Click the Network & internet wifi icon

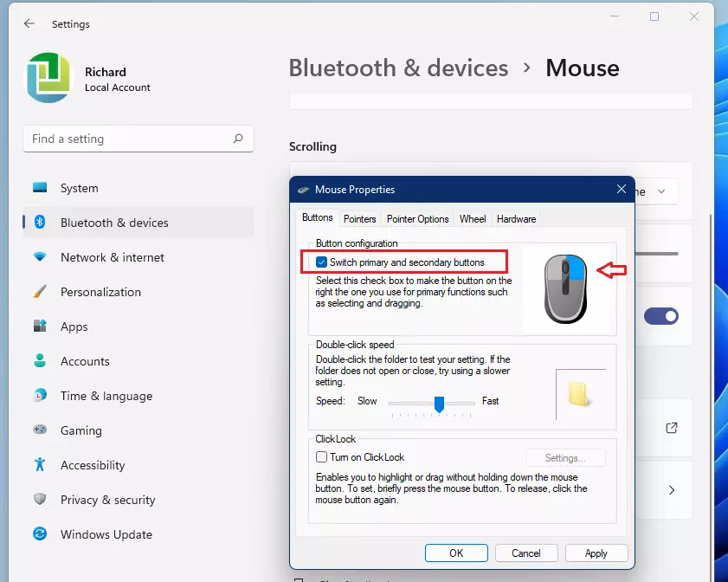40,257
